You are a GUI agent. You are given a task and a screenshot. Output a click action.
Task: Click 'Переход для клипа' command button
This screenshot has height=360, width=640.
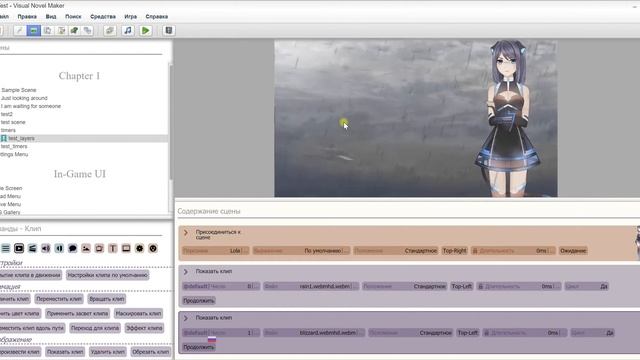pos(95,328)
